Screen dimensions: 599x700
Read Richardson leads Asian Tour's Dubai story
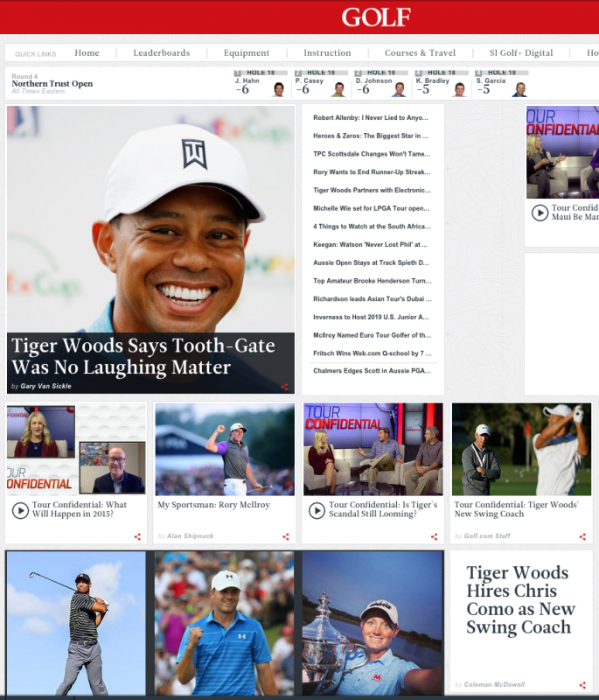(x=373, y=299)
